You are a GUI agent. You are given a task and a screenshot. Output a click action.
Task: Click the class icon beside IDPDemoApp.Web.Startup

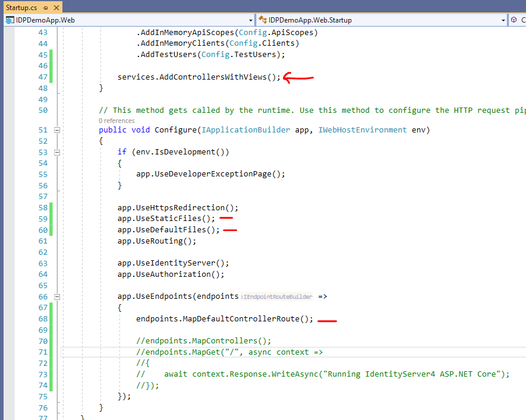click(x=262, y=20)
